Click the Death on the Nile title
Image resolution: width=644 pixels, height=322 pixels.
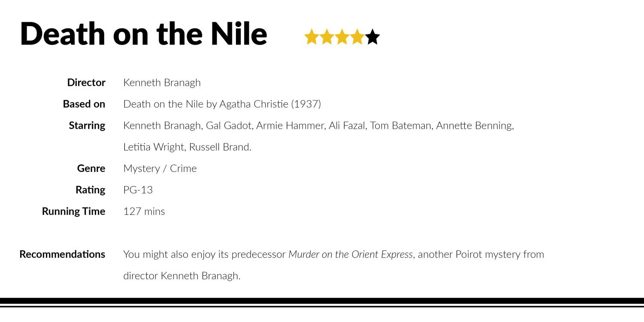(x=144, y=33)
